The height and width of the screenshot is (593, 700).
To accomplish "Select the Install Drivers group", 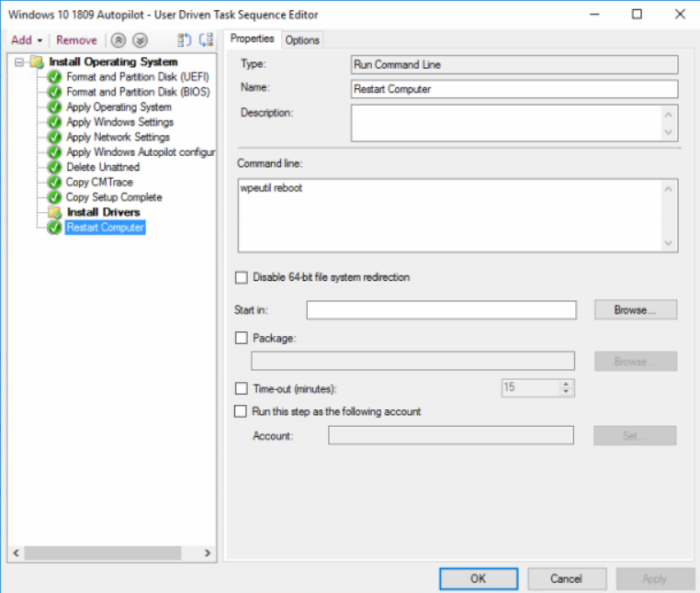I will coord(103,212).
